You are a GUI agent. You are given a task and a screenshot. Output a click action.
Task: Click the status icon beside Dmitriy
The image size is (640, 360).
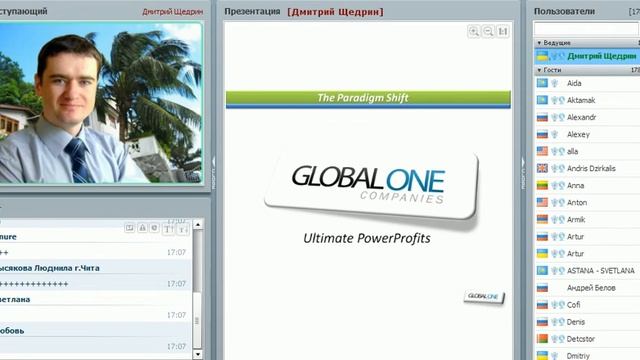[554, 356]
